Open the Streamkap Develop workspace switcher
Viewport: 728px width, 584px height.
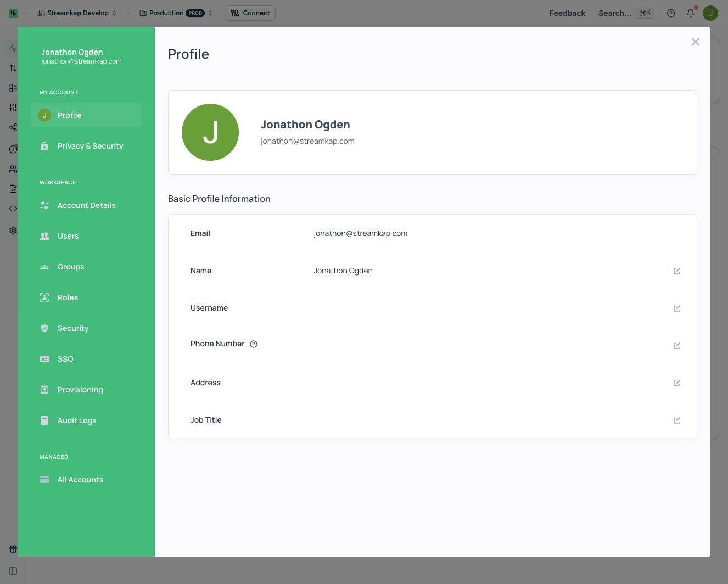(x=77, y=13)
